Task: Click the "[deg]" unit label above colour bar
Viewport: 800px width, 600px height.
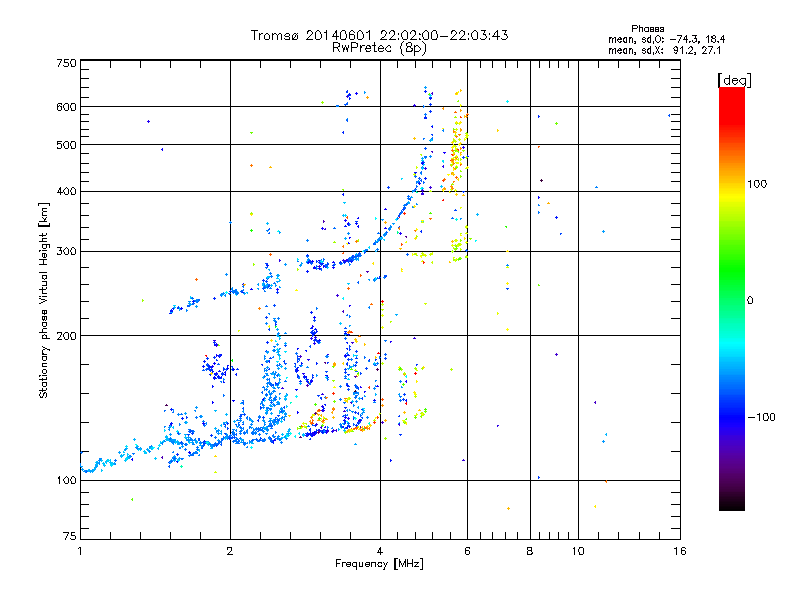Action: (734, 81)
